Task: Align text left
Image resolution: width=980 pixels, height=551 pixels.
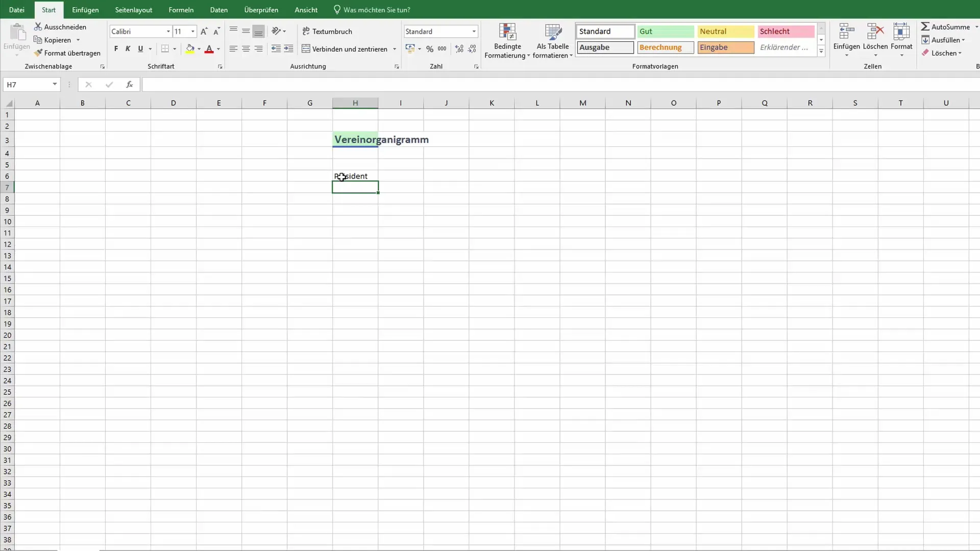Action: (x=233, y=48)
